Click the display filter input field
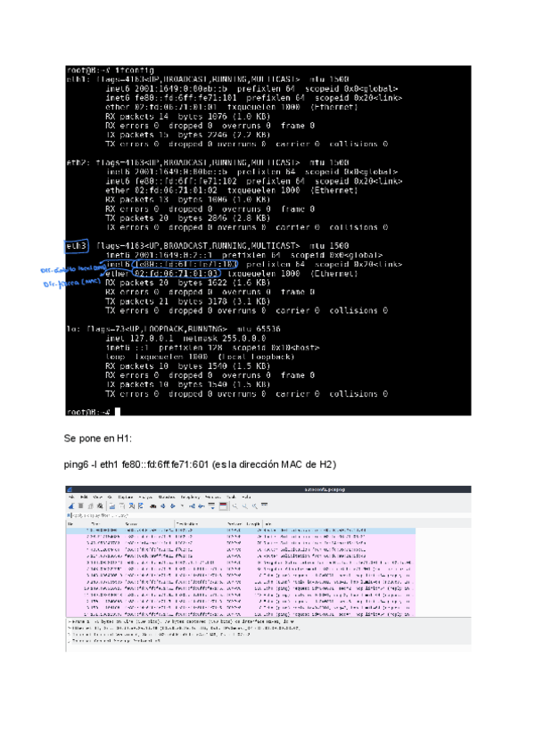535x756 pixels. click(267, 515)
